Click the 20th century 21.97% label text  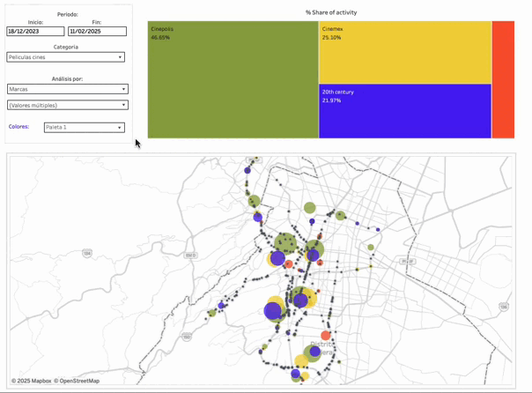coord(338,96)
